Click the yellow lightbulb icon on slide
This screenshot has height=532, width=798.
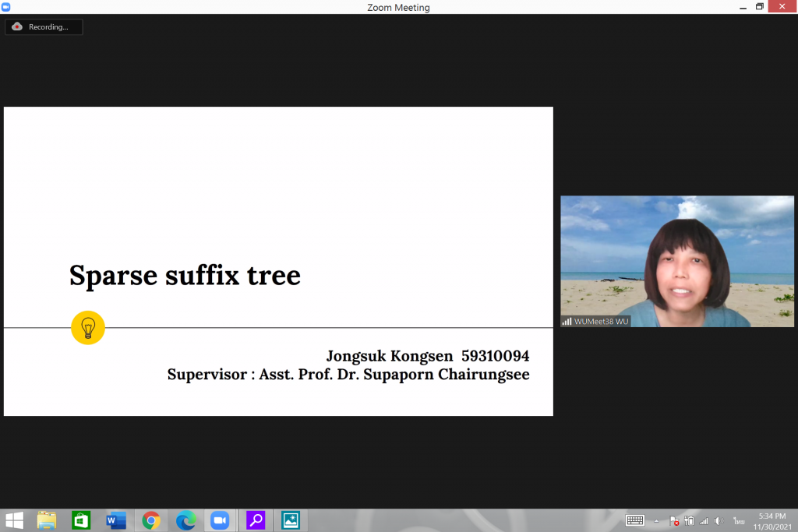point(88,328)
